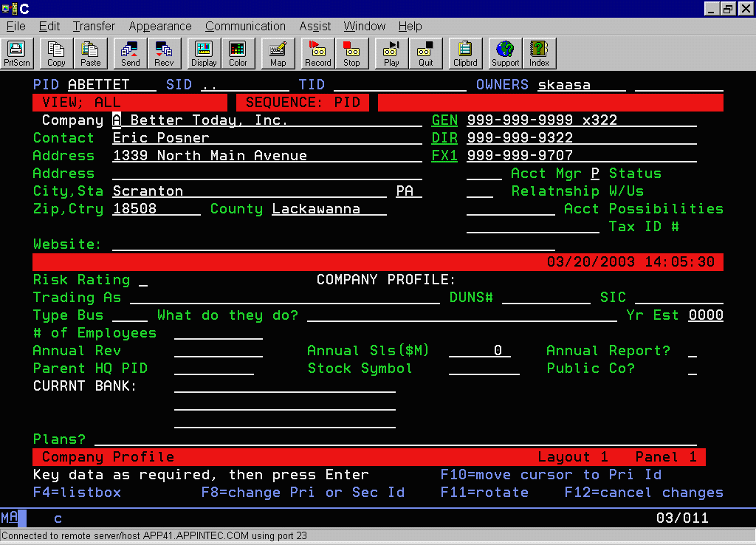Click the PID field ABETTET
756x545 pixels.
[x=112, y=84]
